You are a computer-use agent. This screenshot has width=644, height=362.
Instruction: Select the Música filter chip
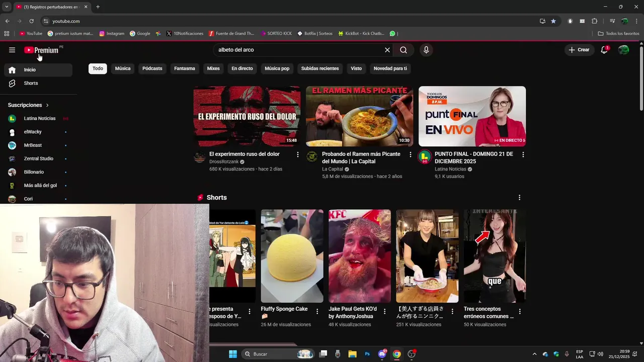123,68
